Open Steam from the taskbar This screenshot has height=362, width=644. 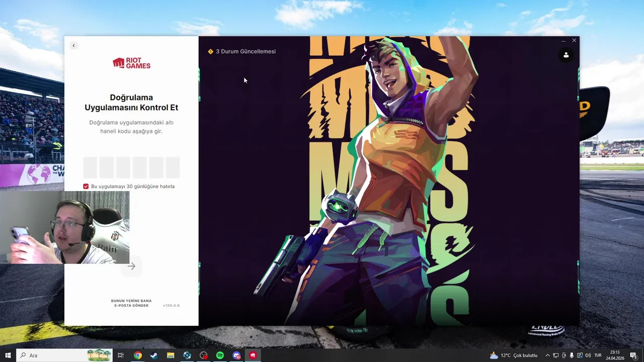(x=153, y=355)
